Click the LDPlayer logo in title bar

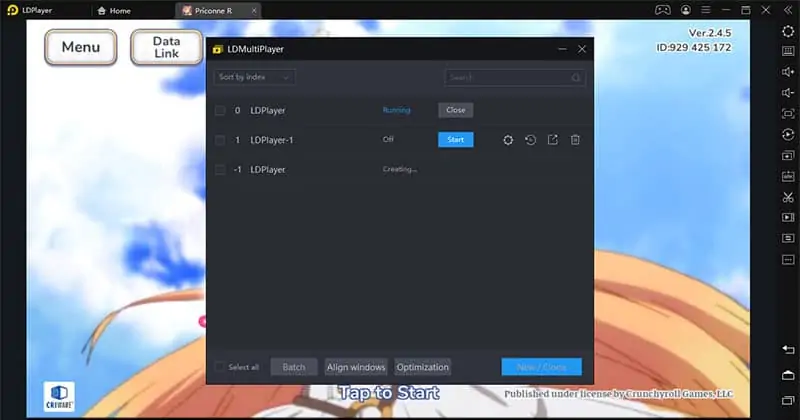click(13, 10)
